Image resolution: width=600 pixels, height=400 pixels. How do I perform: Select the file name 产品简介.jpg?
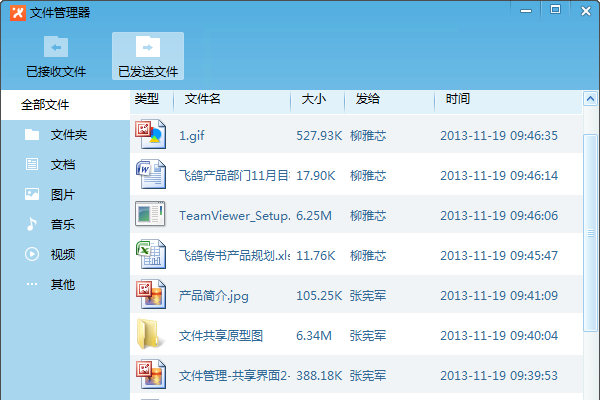pyautogui.click(x=214, y=296)
